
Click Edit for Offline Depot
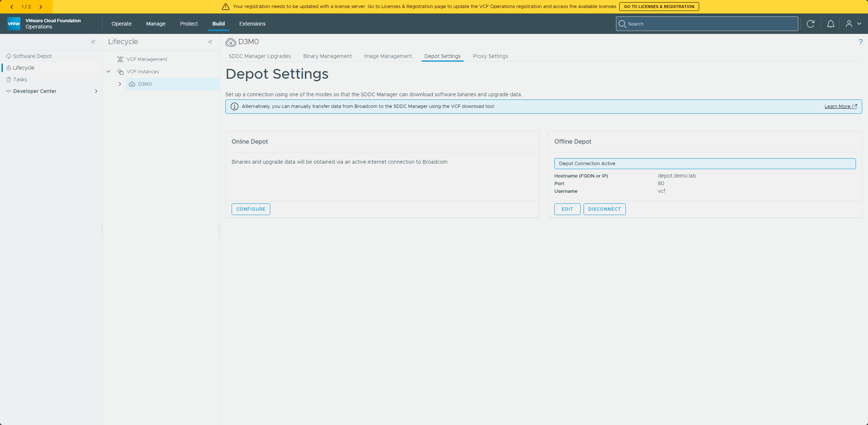tap(567, 209)
